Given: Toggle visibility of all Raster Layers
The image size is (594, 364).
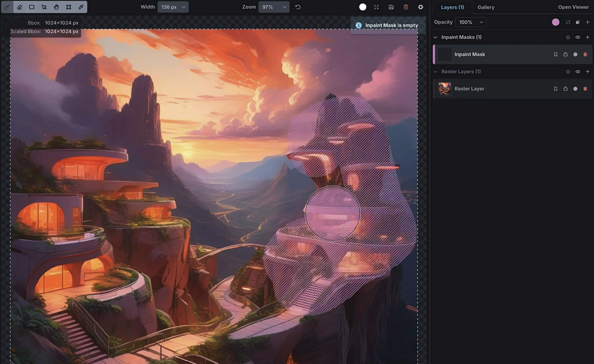Looking at the screenshot, I should pyautogui.click(x=578, y=71).
